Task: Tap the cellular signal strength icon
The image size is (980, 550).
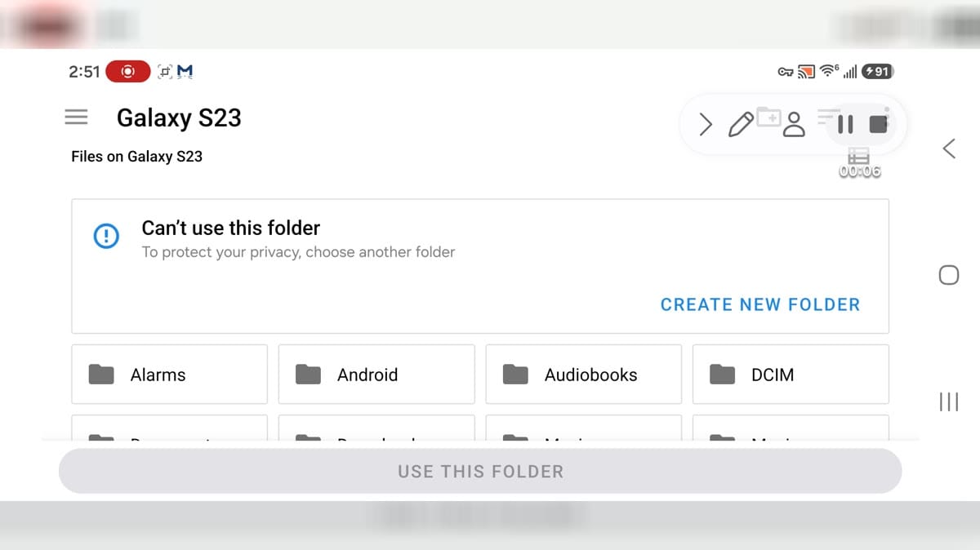Action: pyautogui.click(x=850, y=72)
